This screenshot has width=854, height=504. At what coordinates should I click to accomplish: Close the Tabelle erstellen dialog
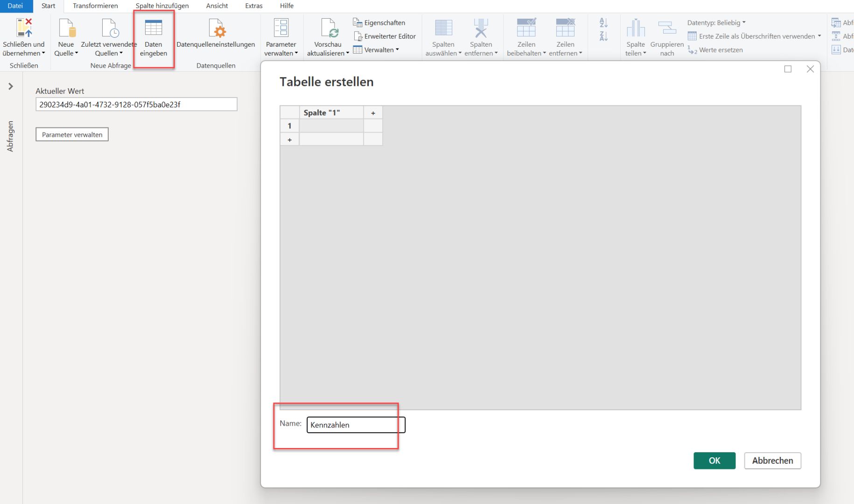pos(810,69)
